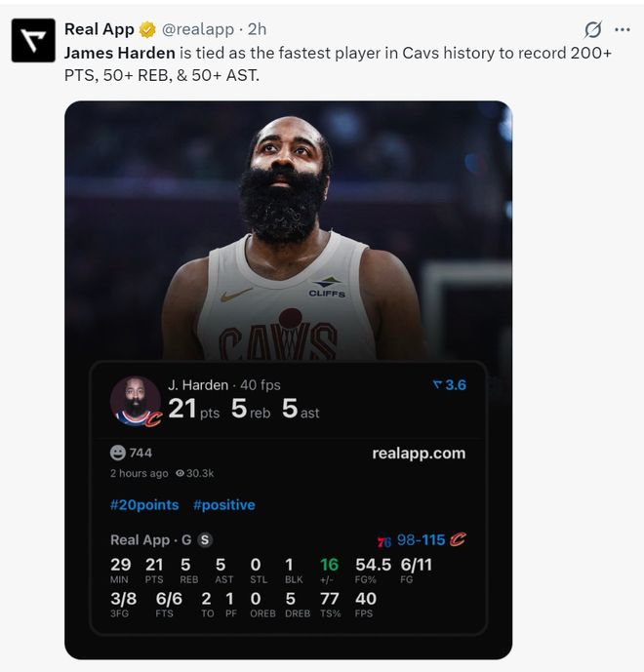This screenshot has height=672, width=644.
Task: Click the smiley emoji reaction icon
Action: [118, 453]
